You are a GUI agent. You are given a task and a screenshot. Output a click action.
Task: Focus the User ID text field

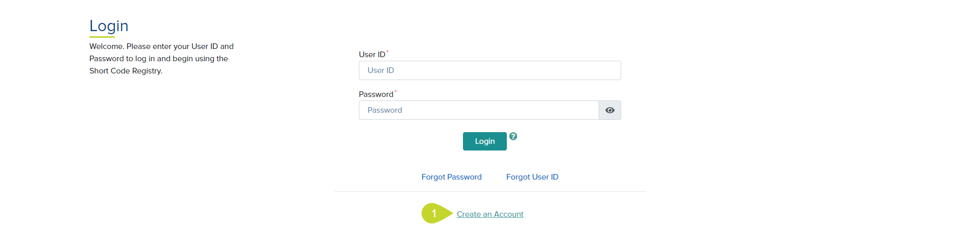(490, 70)
